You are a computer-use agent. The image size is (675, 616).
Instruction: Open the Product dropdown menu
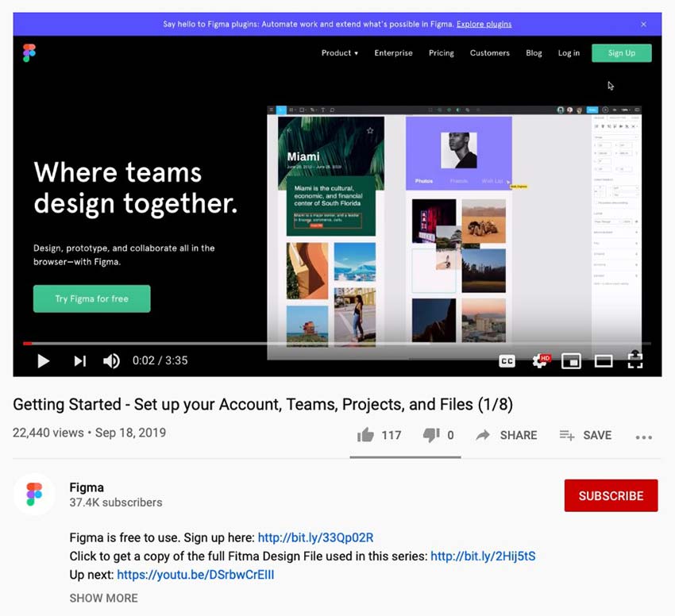(x=339, y=53)
